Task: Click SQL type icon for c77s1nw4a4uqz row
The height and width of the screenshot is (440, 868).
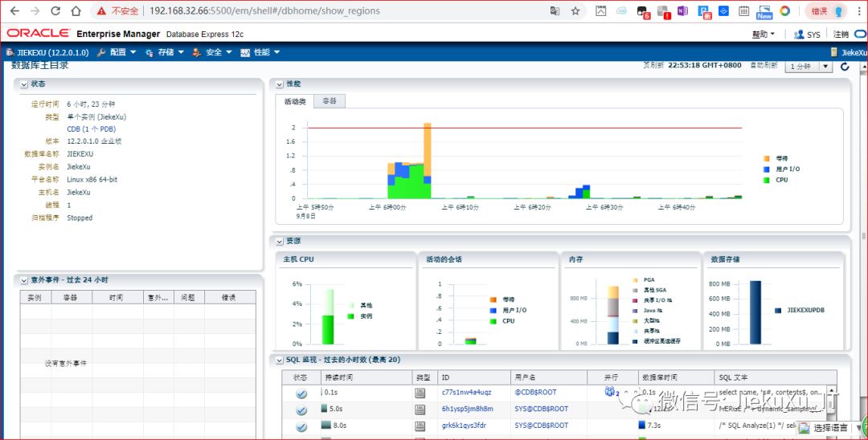Action: [420, 393]
